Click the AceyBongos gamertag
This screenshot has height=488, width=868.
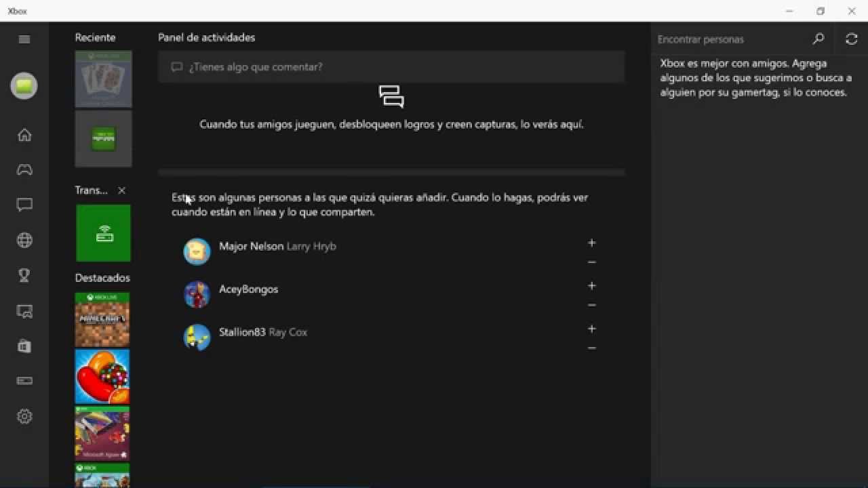tap(248, 289)
